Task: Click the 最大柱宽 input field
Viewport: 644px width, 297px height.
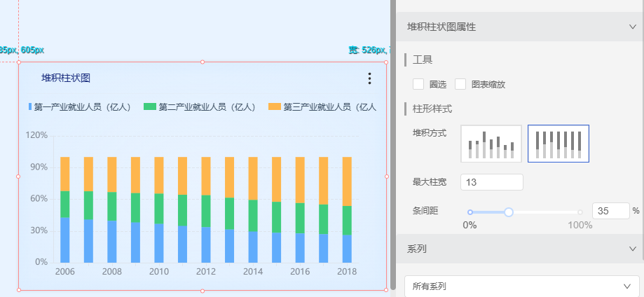Action: (492, 182)
